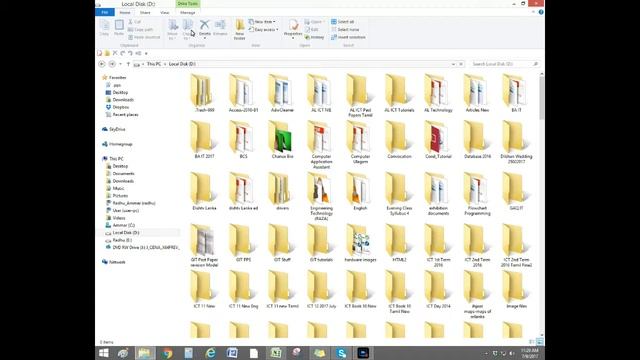Click the History button in the ribbon
Screen dimensions: 640x360
(314, 37)
